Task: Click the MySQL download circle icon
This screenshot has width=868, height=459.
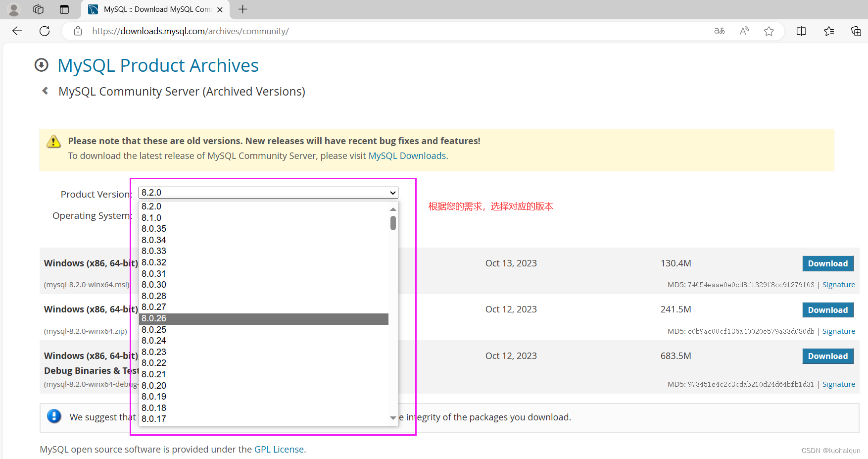Action: (42, 65)
